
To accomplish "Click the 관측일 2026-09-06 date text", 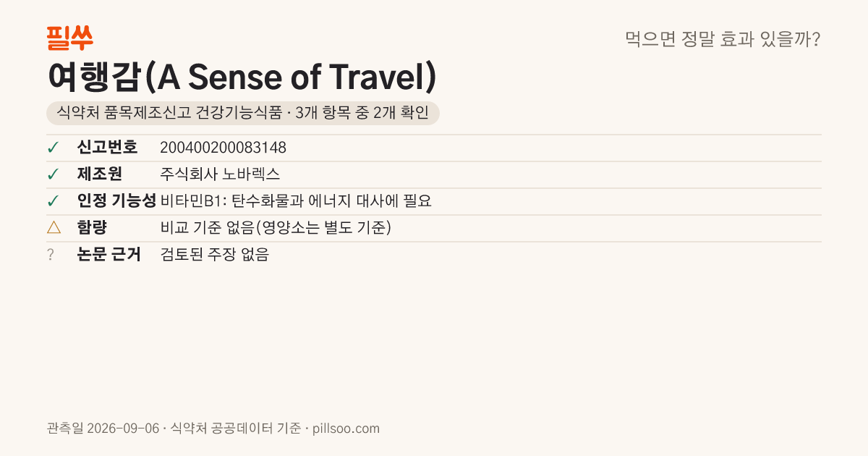I will tap(102, 428).
